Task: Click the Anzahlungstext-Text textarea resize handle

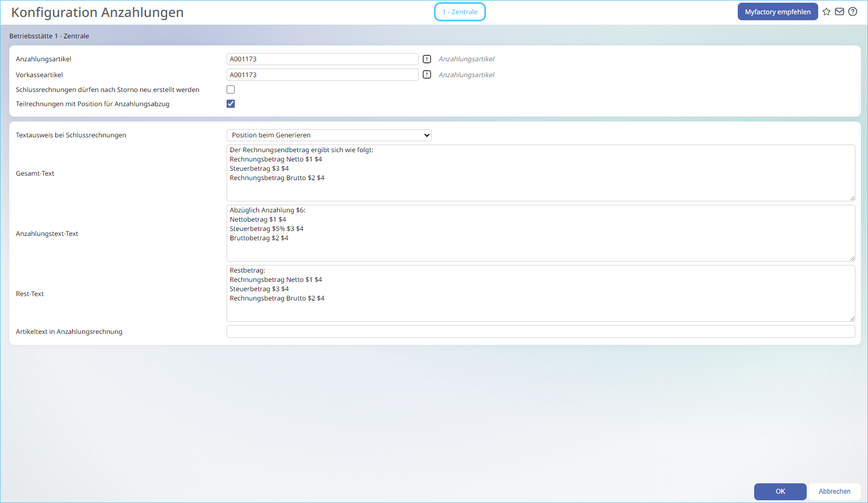Action: 852,258
